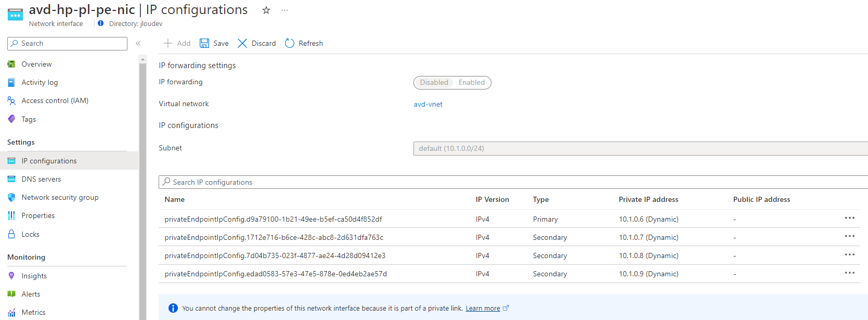868x320 pixels.
Task: Sort by Public IP address column header
Action: pos(761,199)
